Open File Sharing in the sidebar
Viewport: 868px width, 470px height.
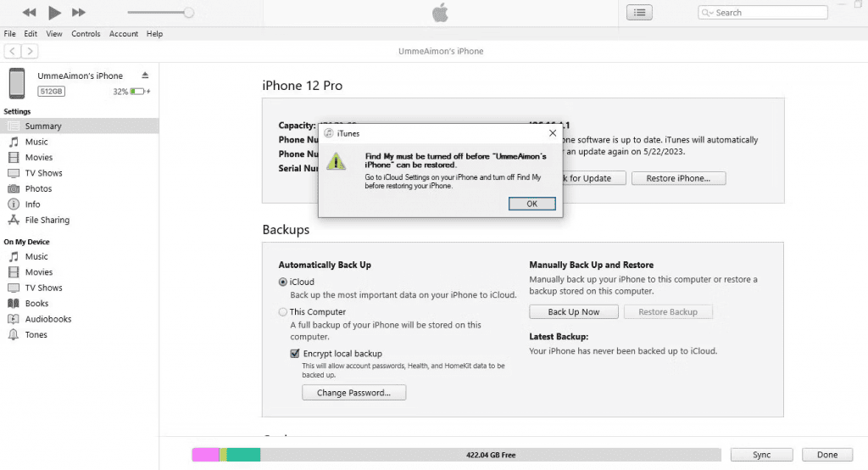coord(47,220)
